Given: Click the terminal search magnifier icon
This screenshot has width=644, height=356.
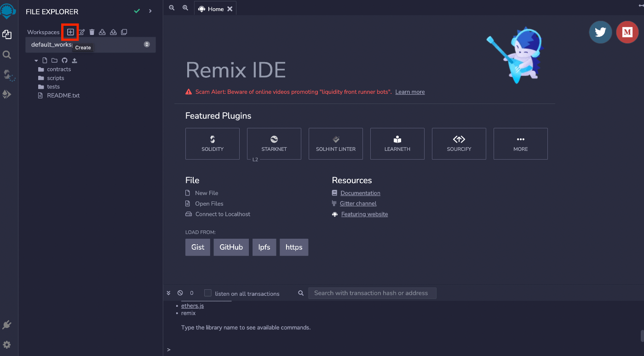Looking at the screenshot, I should coord(301,293).
